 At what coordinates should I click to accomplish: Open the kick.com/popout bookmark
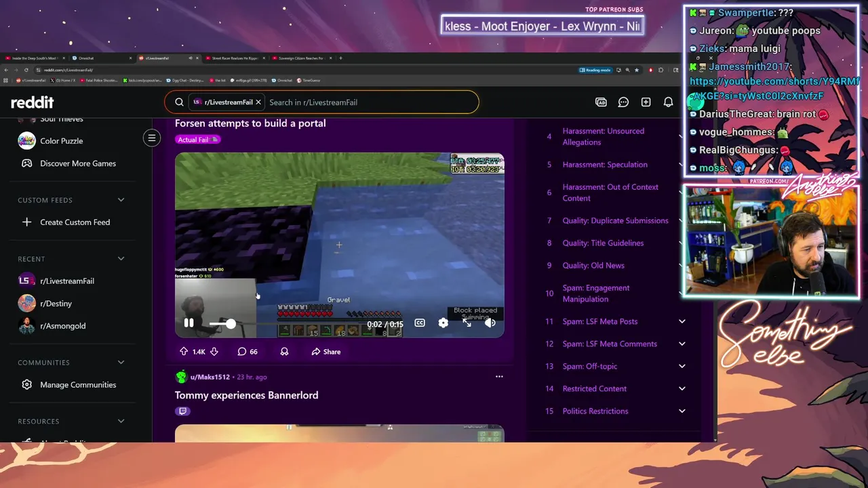pos(142,81)
